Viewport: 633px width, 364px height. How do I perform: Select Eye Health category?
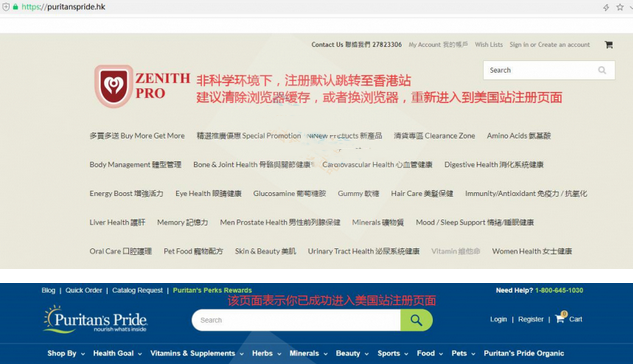tap(208, 194)
